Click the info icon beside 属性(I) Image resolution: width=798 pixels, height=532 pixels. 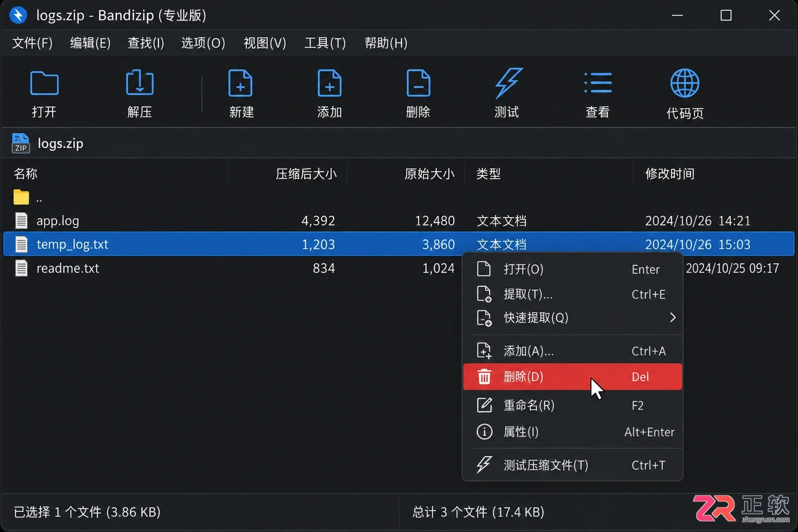pos(484,432)
